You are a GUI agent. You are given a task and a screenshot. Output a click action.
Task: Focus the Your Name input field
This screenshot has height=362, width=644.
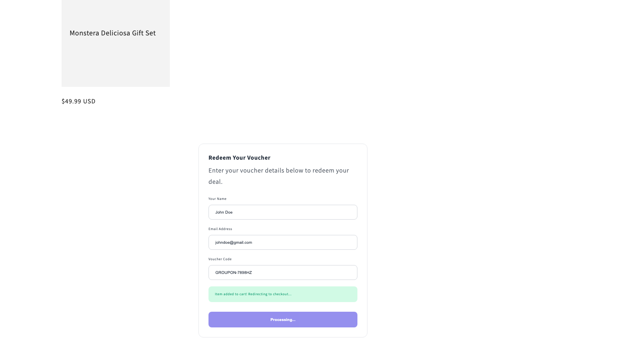283,212
